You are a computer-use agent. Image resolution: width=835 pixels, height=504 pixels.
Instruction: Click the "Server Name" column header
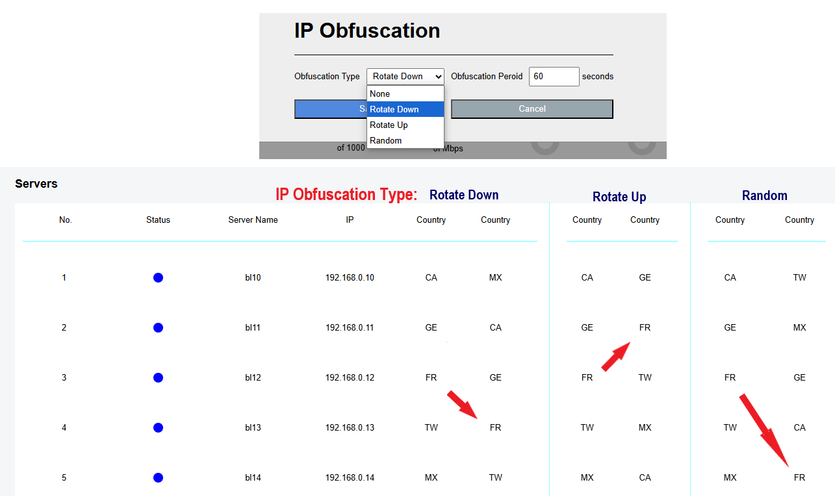[x=253, y=220]
